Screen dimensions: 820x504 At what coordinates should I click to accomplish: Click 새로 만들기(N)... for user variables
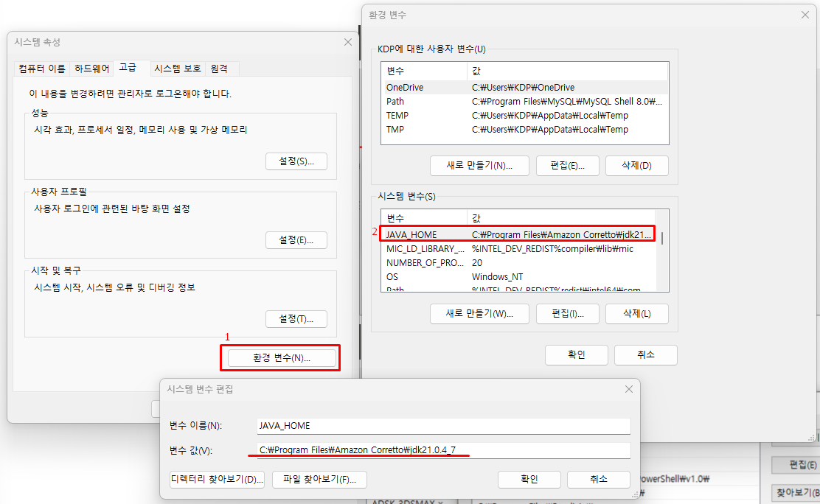[479, 166]
